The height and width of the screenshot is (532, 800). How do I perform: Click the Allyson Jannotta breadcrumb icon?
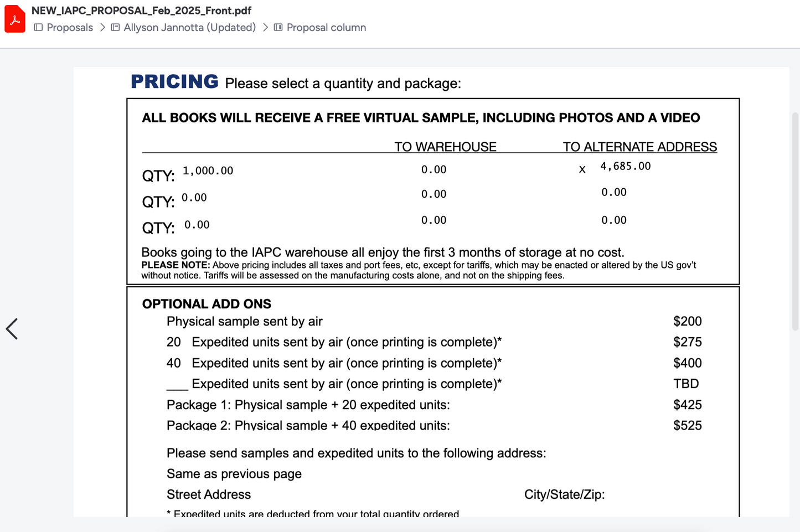[115, 27]
